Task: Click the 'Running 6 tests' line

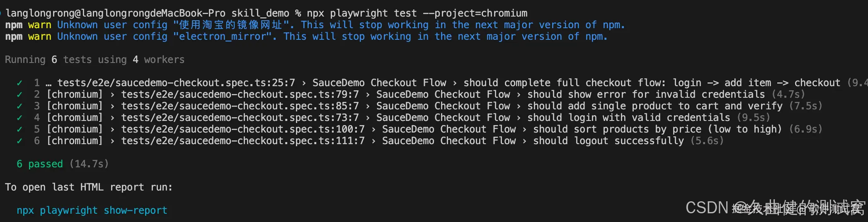Action: point(95,60)
